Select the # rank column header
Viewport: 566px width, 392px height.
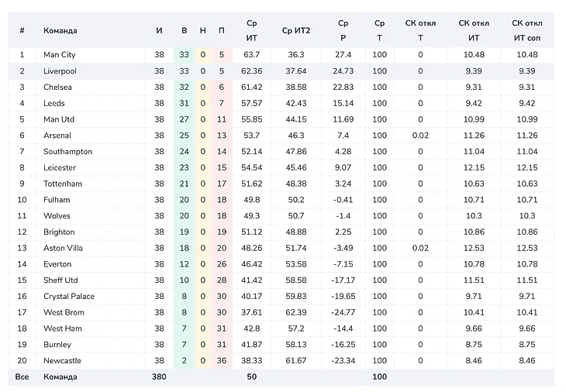point(22,30)
